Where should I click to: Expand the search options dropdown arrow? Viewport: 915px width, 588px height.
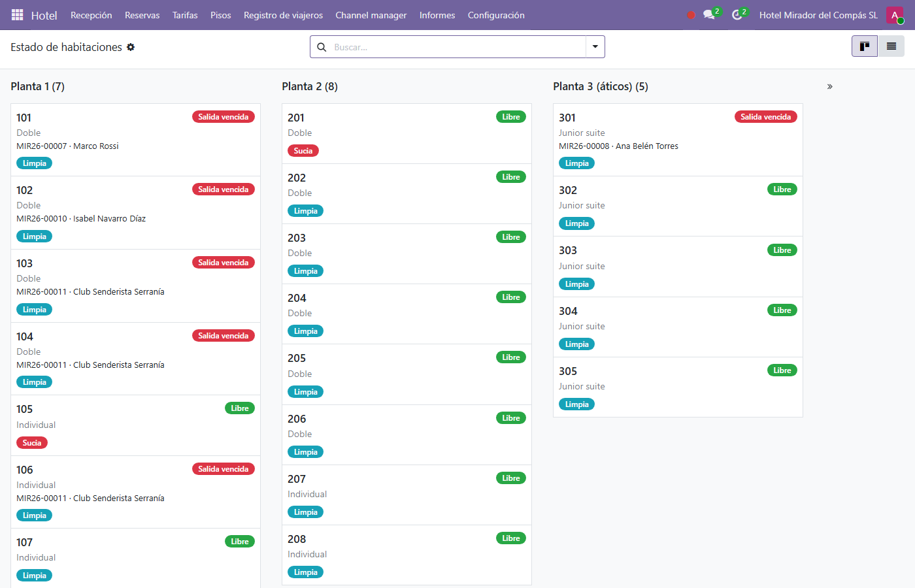click(595, 47)
